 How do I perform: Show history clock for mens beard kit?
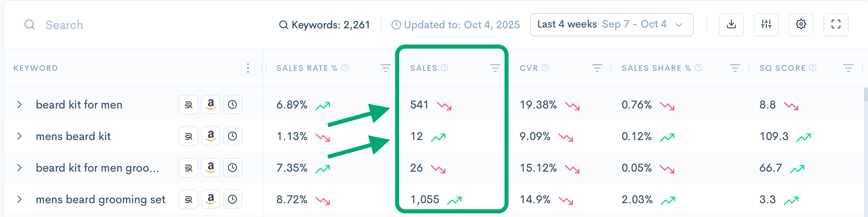(232, 136)
